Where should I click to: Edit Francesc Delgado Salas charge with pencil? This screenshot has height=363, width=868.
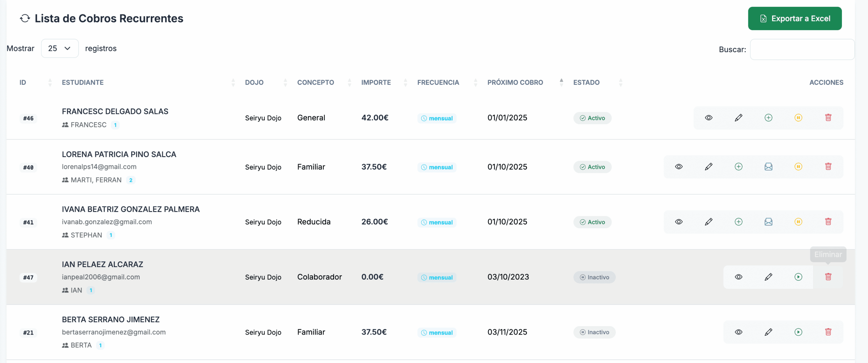coord(738,118)
